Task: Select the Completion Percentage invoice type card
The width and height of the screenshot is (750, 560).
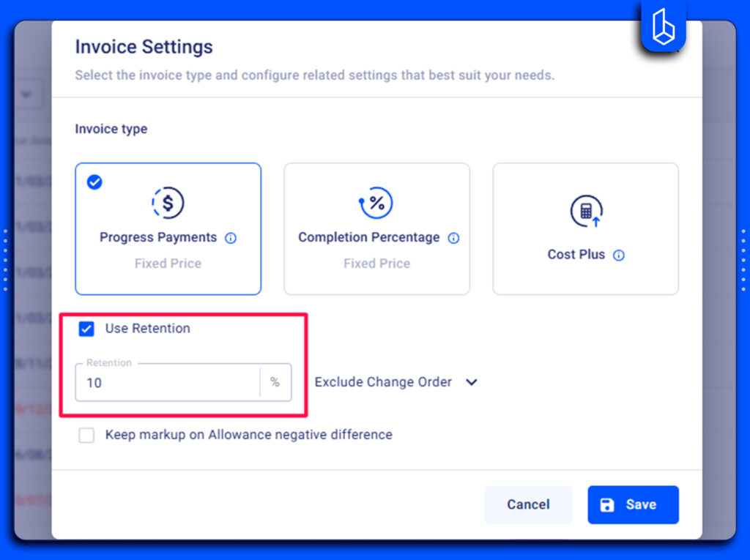Action: [376, 228]
